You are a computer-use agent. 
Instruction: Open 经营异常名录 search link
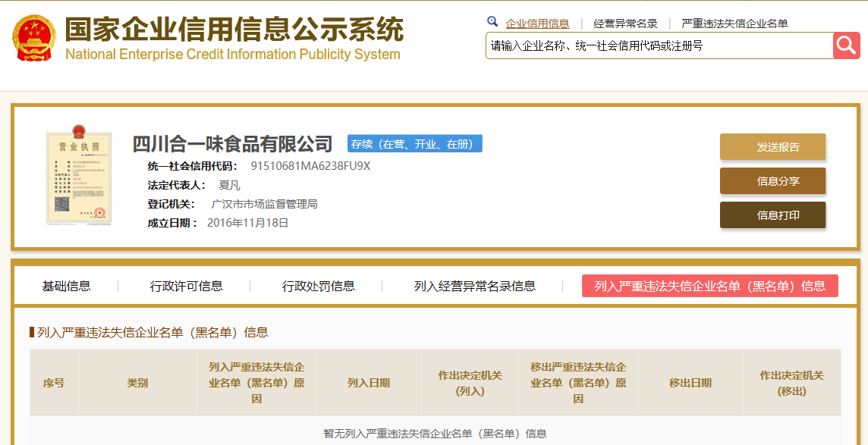(x=625, y=24)
